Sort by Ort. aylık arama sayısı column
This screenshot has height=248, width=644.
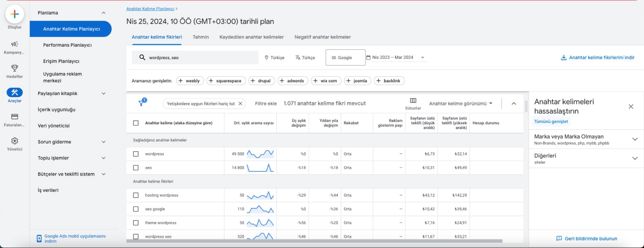tap(253, 123)
